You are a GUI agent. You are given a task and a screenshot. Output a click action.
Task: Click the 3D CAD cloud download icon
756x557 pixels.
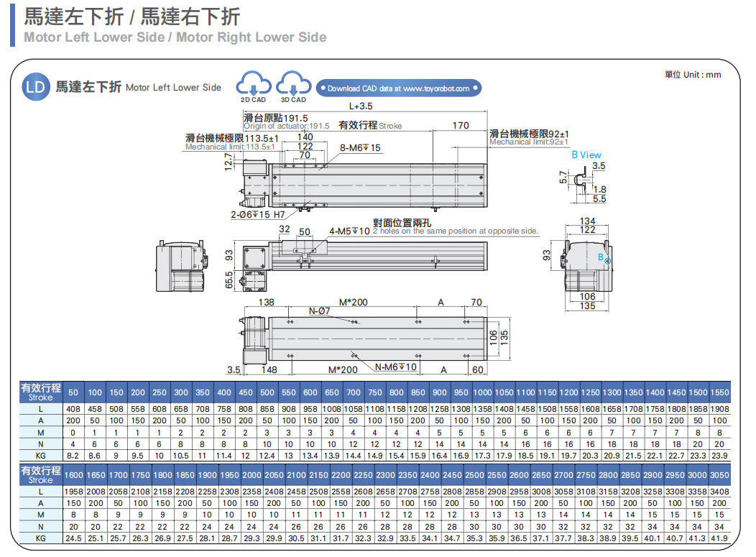[x=293, y=85]
